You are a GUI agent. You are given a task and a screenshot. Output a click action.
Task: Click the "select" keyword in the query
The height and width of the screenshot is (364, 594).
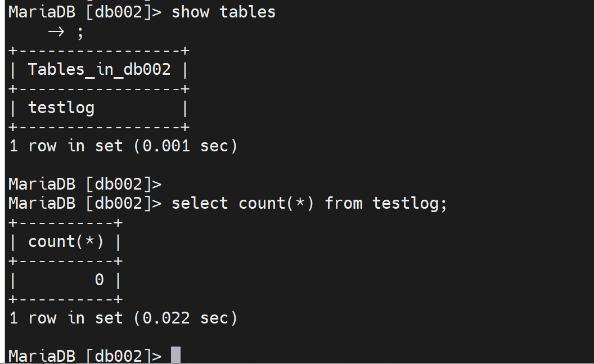click(200, 203)
